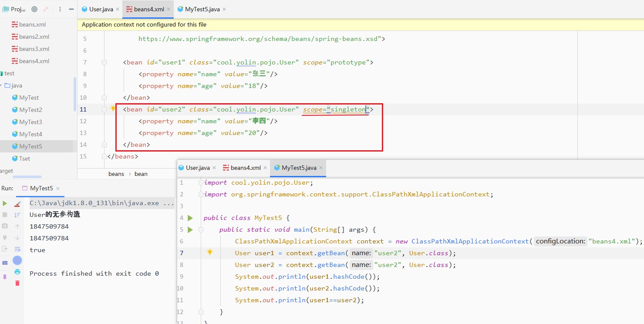The image size is (644, 324).
Task: Click the yellow lightbulb on line 11
Action: click(x=113, y=108)
